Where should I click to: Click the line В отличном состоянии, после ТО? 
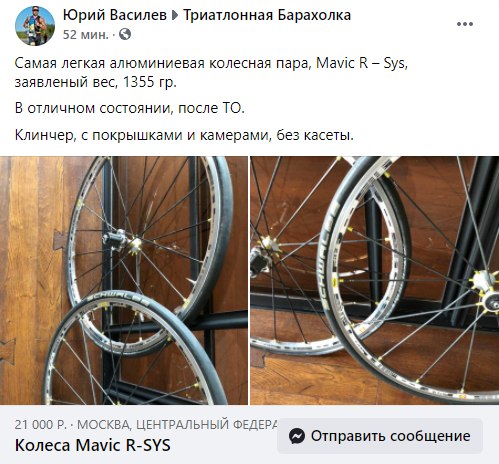click(x=130, y=108)
